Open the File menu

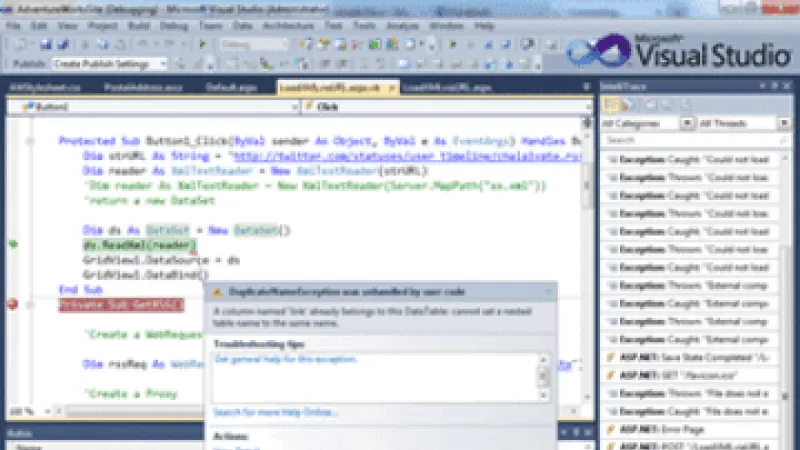click(13, 26)
